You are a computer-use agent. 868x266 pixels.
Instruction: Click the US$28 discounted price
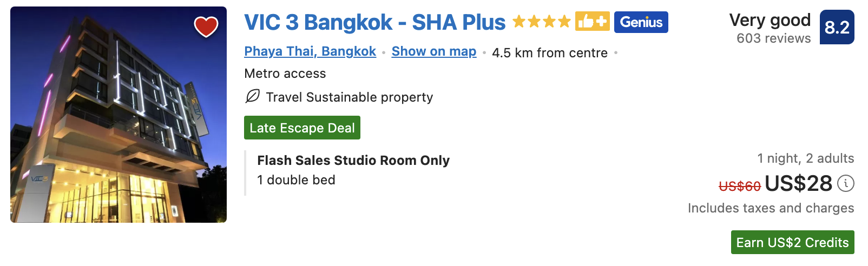798,184
